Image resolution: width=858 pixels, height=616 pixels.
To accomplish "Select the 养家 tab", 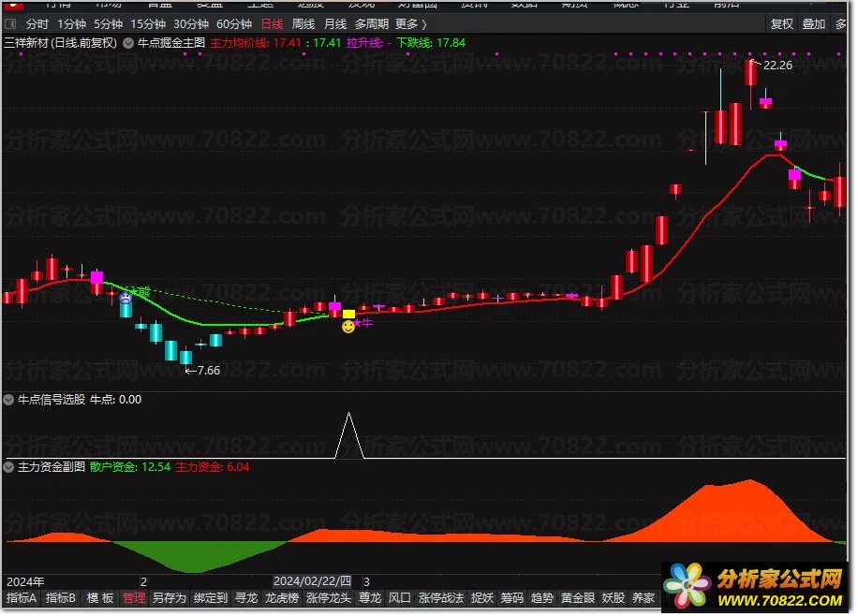I will [x=643, y=598].
